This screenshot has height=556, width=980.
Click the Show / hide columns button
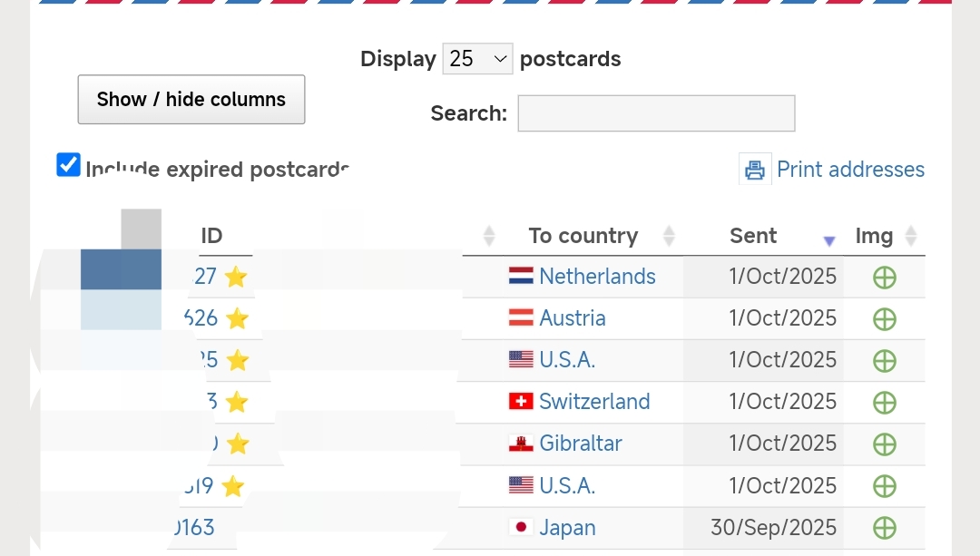(191, 100)
